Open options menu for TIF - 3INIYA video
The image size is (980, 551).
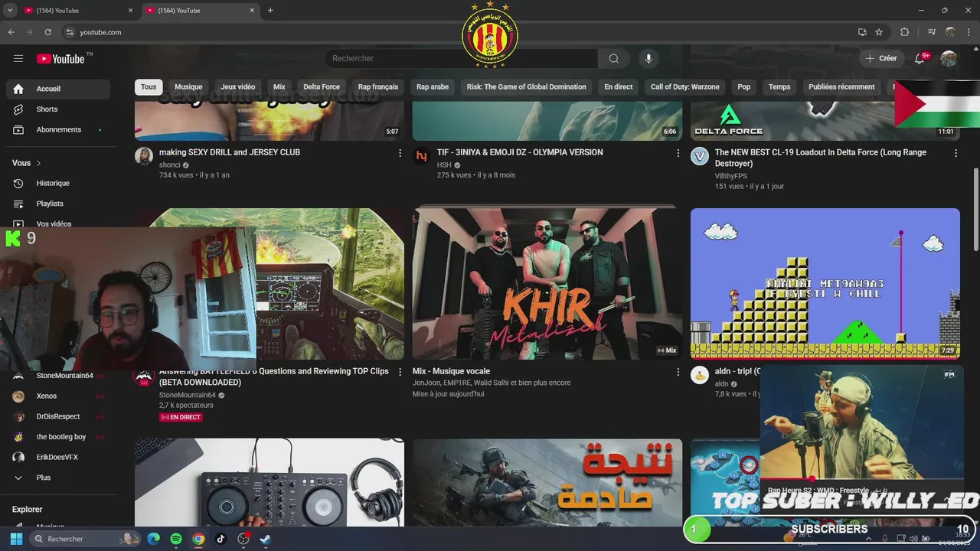coord(678,153)
